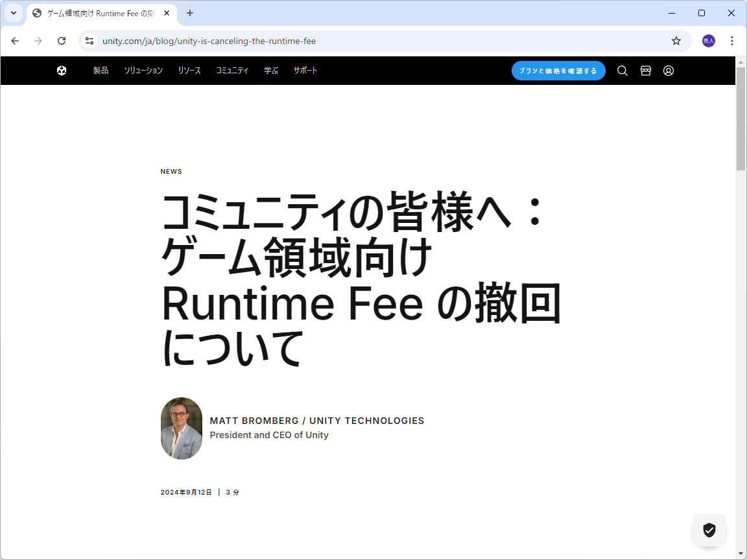Open the サポート link
This screenshot has width=747, height=560.
pyautogui.click(x=305, y=71)
